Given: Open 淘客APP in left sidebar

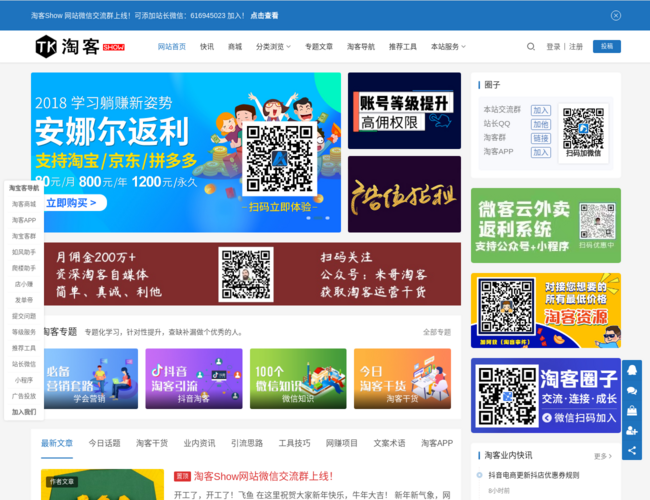Looking at the screenshot, I should tap(24, 220).
